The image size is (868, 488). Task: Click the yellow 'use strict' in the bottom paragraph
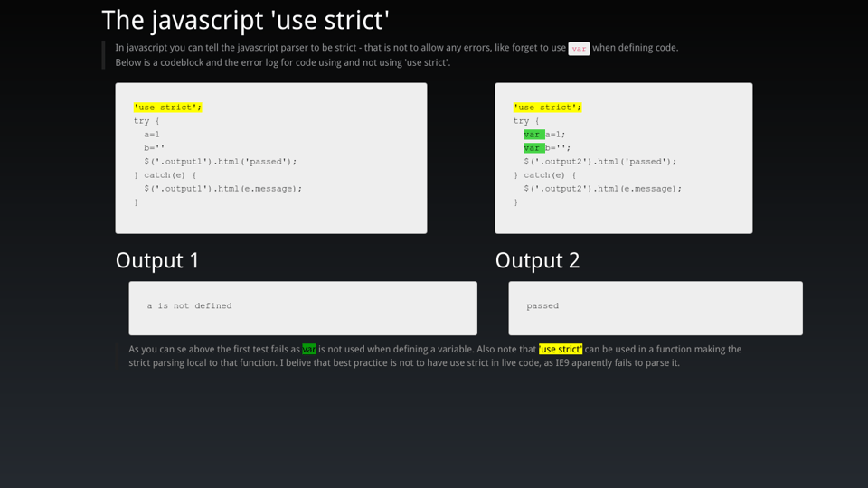pos(561,350)
